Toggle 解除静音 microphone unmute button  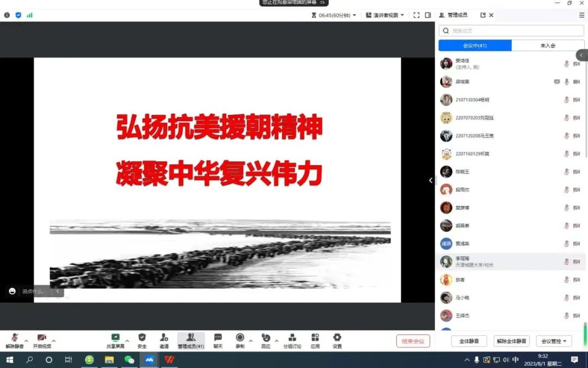click(x=15, y=338)
